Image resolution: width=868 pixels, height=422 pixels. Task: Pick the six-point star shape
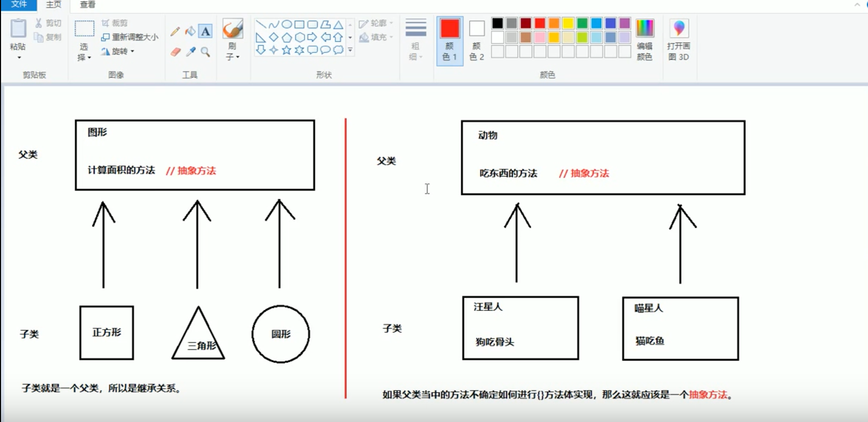299,50
